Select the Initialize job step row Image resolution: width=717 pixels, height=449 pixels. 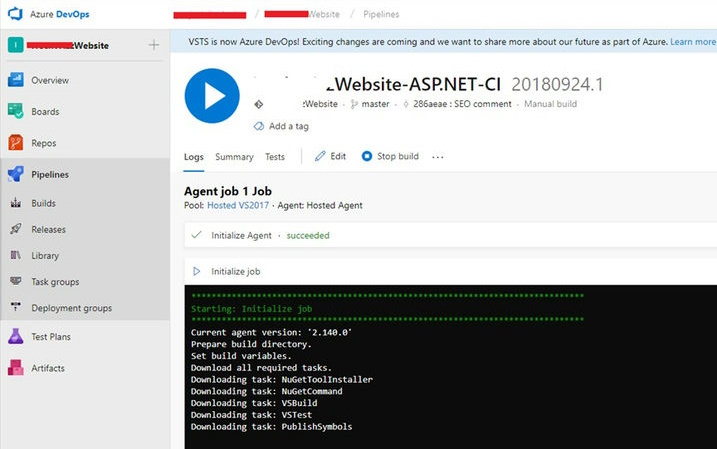(450, 272)
